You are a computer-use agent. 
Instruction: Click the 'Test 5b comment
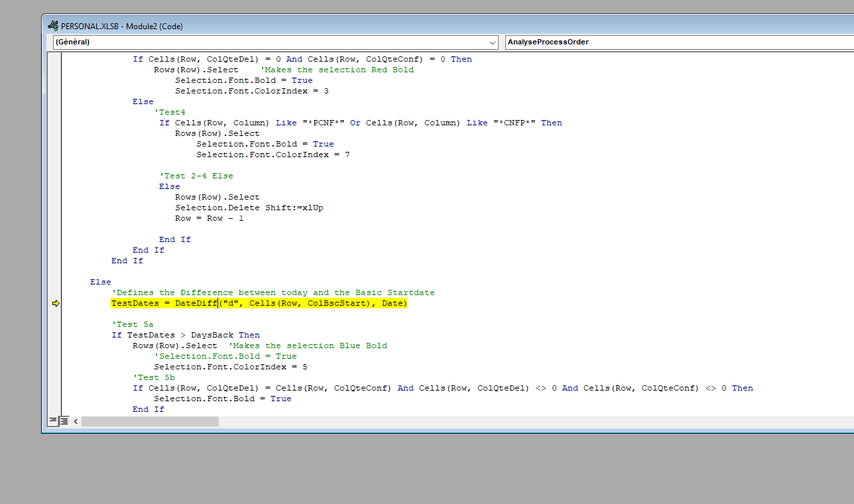pyautogui.click(x=154, y=378)
